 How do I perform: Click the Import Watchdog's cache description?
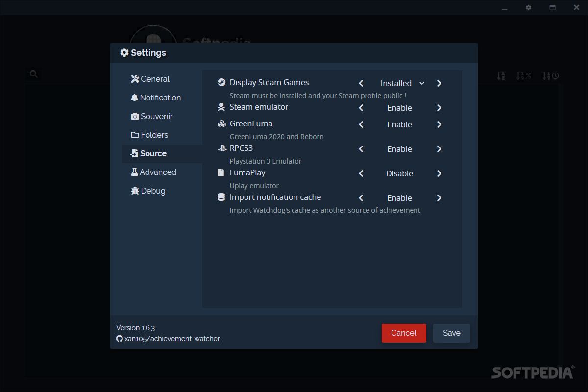(x=325, y=210)
